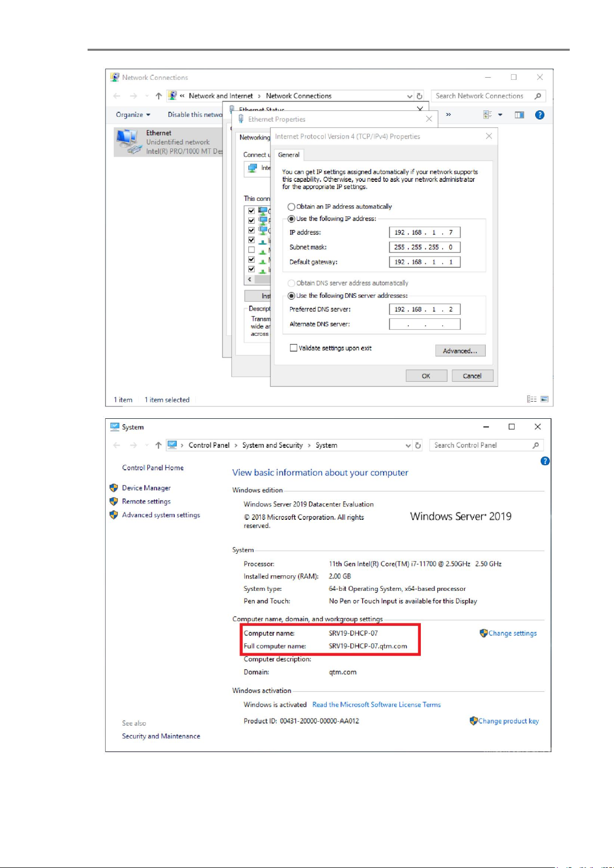Click the IP address field
This screenshot has width=614, height=868.
[424, 232]
